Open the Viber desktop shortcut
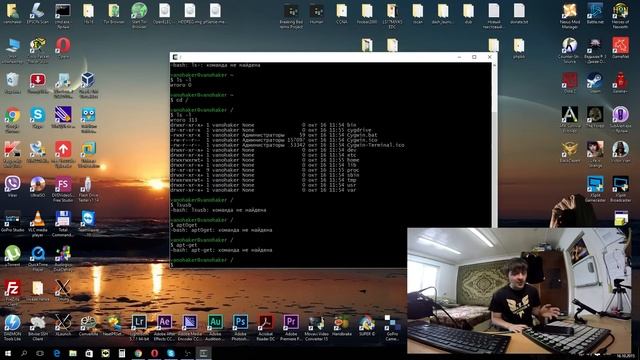 pos(12,186)
